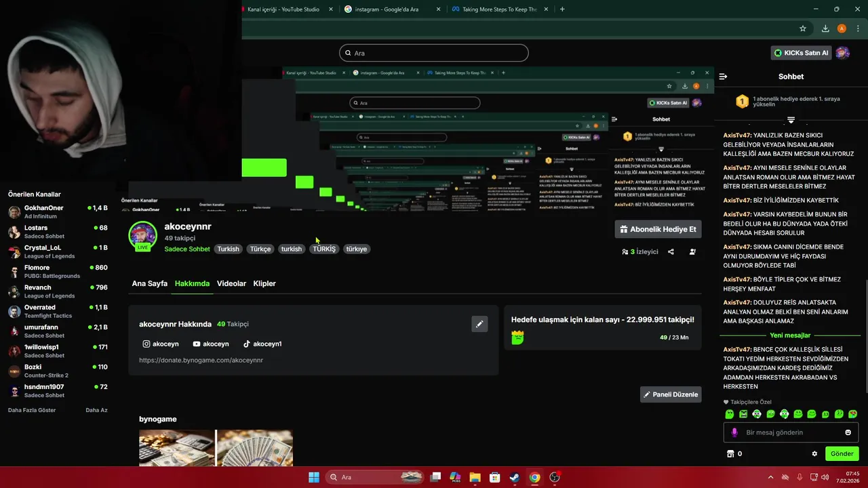Open the bynogame money panel image

[x=216, y=448]
